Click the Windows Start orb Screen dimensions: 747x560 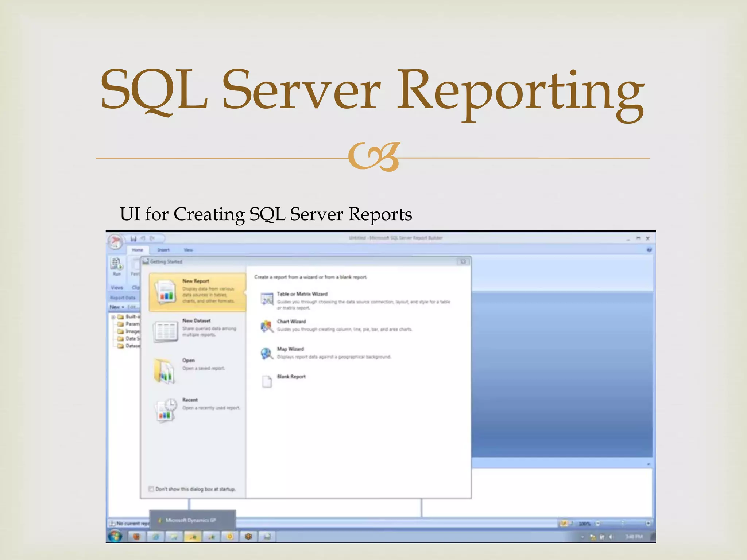pos(115,536)
